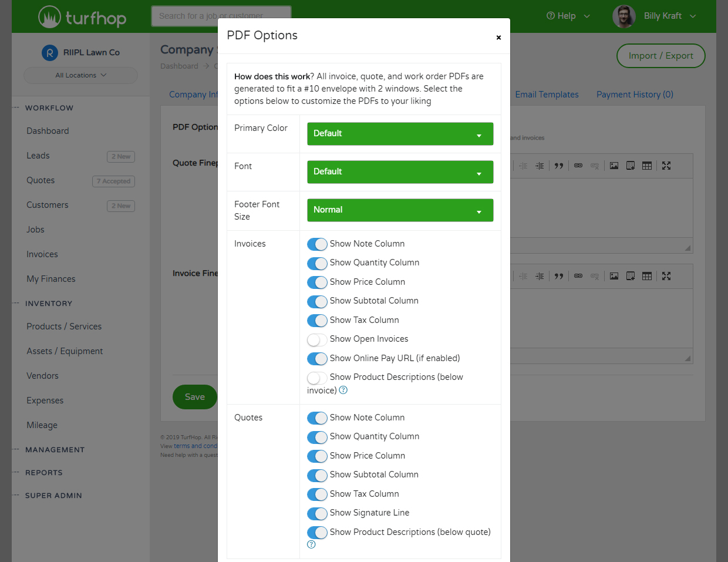Insert an image into the Invoice Fineprint editor
The width and height of the screenshot is (728, 562).
tap(614, 276)
